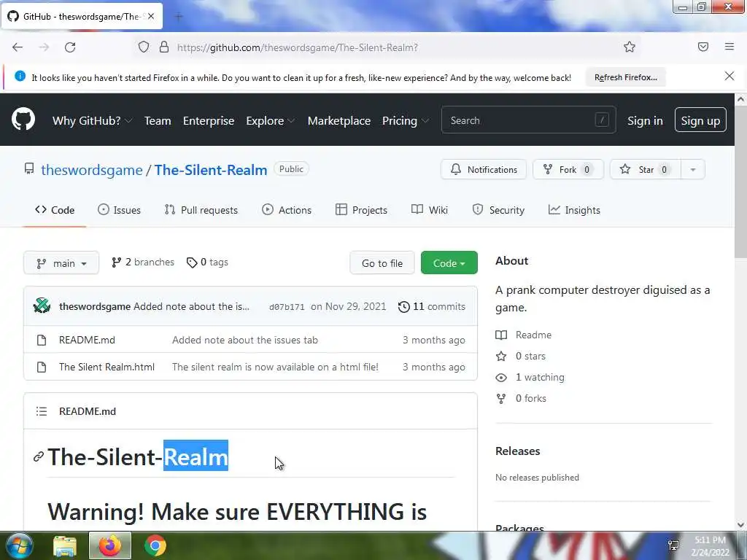Open The-Silent-Realm repository name link
The height and width of the screenshot is (560, 747).
pos(211,170)
